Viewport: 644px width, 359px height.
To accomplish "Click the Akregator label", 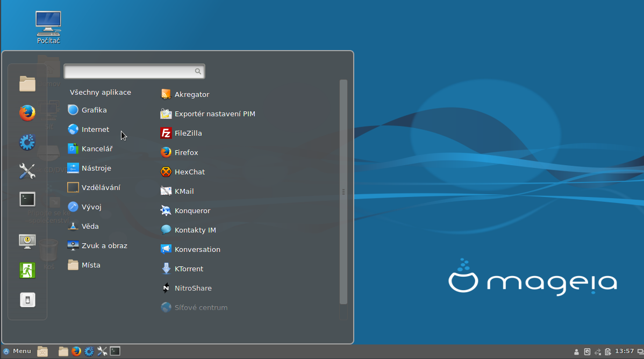I will pyautogui.click(x=192, y=94).
